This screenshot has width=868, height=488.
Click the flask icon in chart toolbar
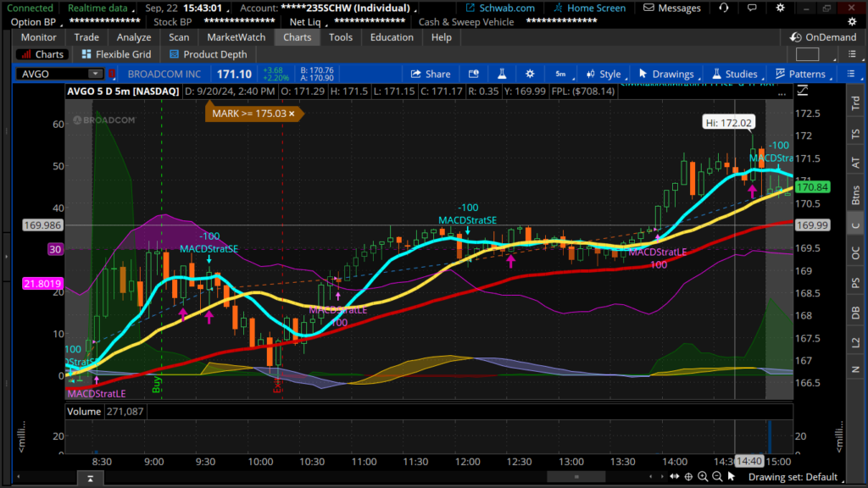(502, 74)
